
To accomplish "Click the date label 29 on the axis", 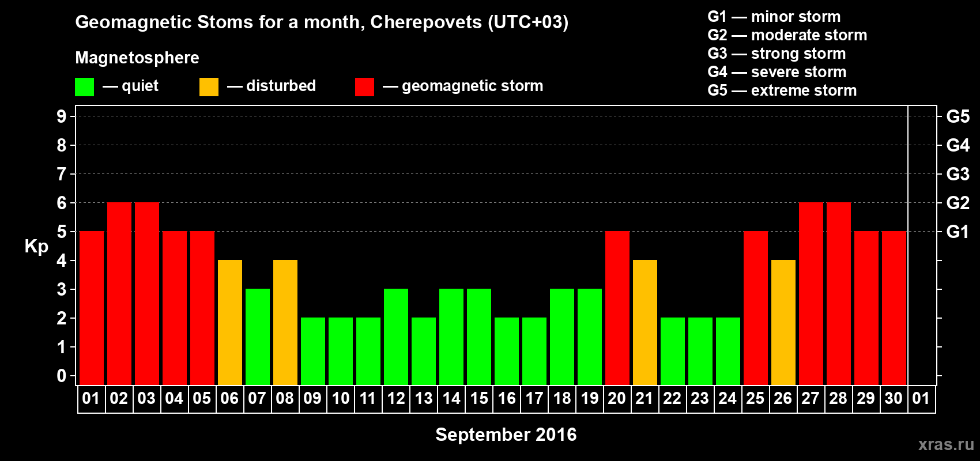I will click(866, 399).
